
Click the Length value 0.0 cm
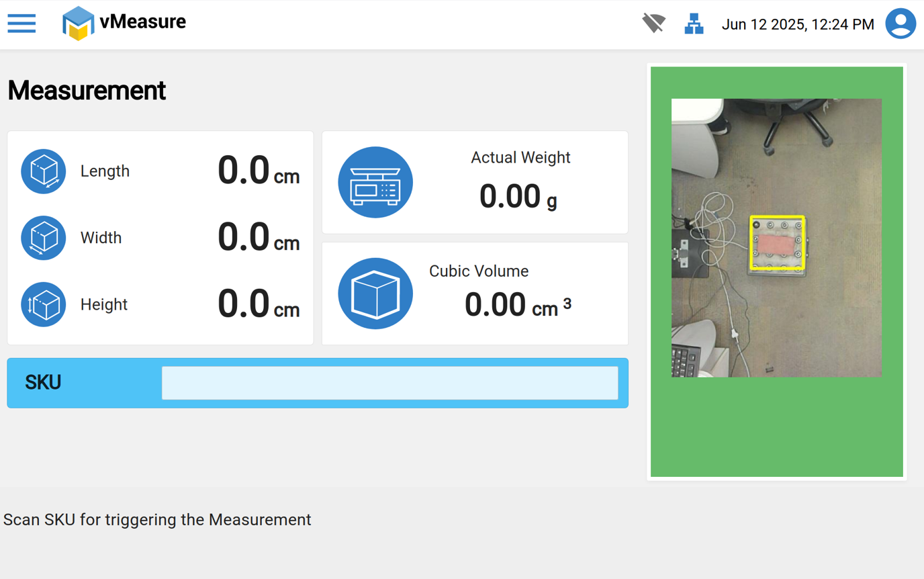point(259,171)
